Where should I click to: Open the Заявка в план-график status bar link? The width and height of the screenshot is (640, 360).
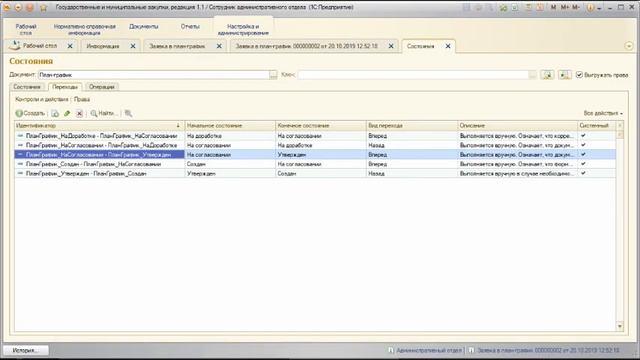click(x=548, y=350)
